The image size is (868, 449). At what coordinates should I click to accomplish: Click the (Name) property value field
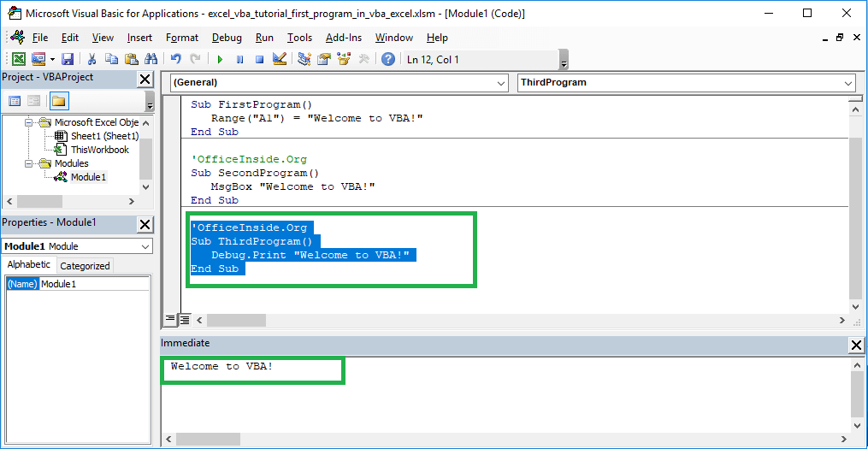(94, 284)
